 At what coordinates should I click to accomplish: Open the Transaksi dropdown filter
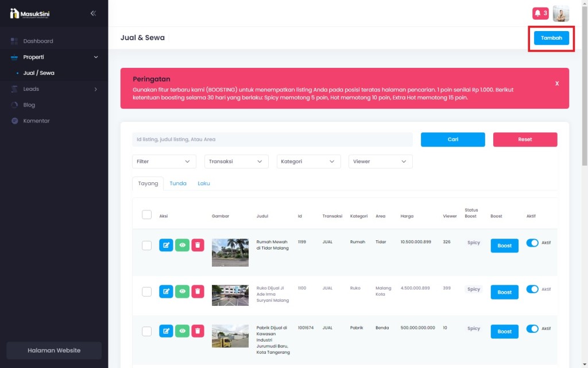(236, 162)
